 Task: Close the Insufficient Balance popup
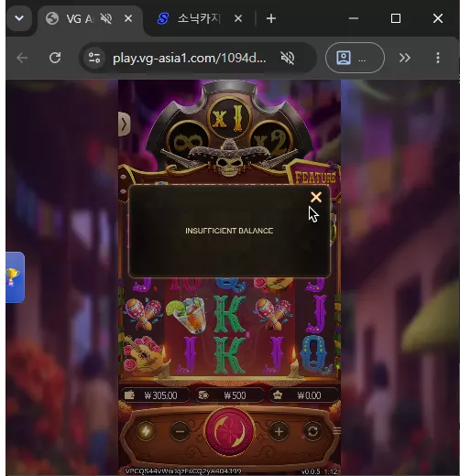coord(316,197)
